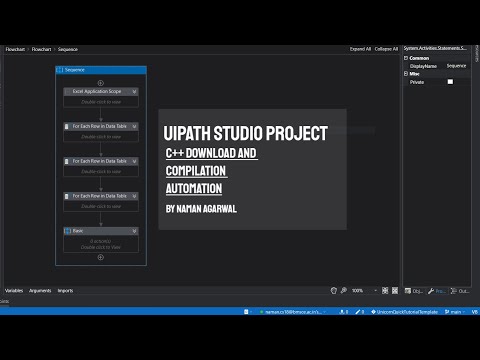Collapse second For Each Row in Data Table chevron
This screenshot has height=360, width=480.
[134, 161]
